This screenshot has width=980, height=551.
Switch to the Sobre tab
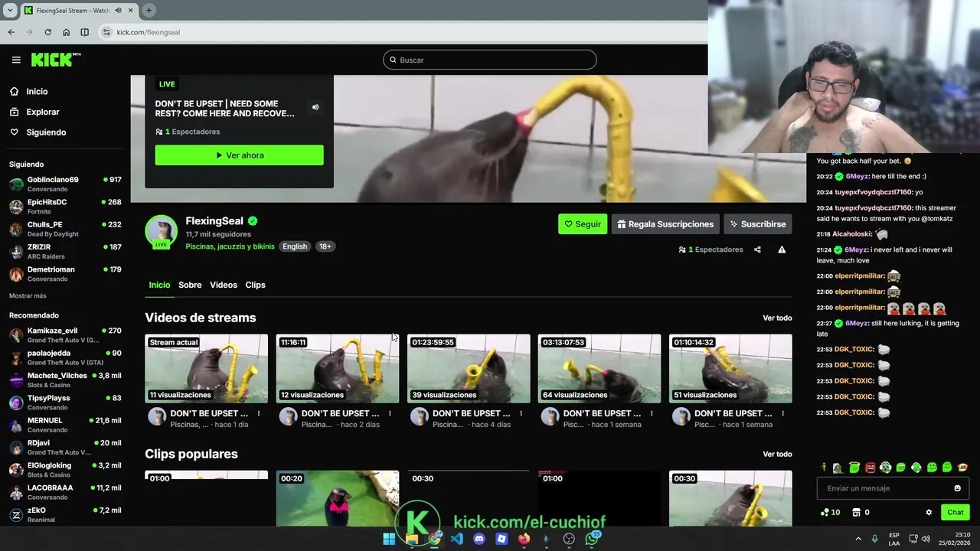pos(190,285)
